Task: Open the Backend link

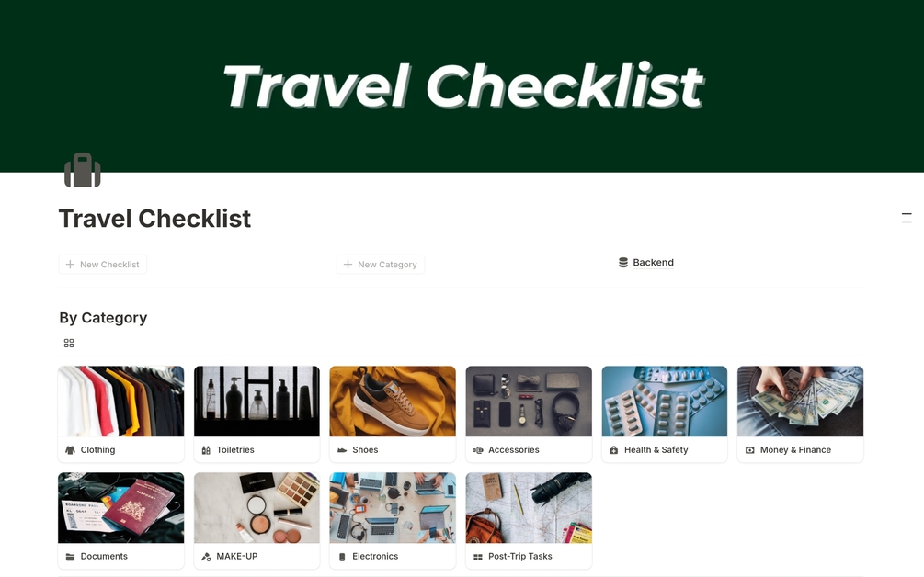Action: point(653,263)
